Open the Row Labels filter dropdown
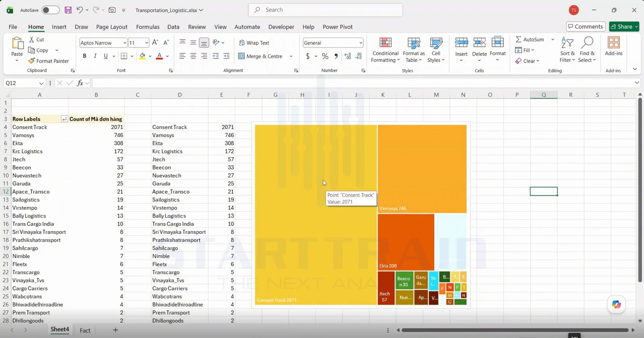Screen dimensions: 644x338 64,119
